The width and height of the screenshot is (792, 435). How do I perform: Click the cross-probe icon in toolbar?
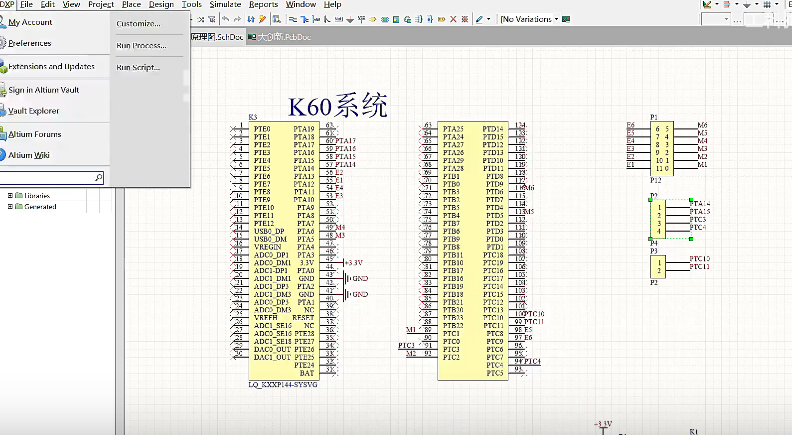pyautogui.click(x=262, y=19)
